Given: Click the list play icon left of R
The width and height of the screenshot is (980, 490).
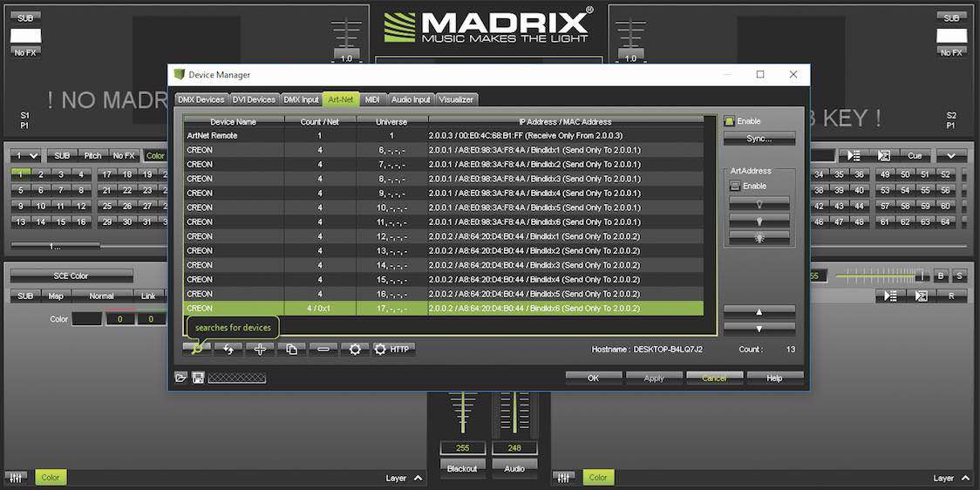Looking at the screenshot, I should click(x=890, y=296).
